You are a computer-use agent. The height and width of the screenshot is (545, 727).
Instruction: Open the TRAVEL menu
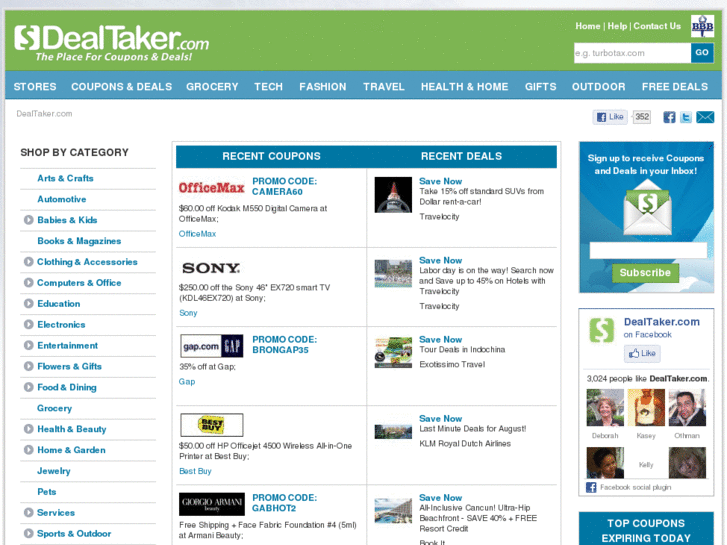[384, 87]
